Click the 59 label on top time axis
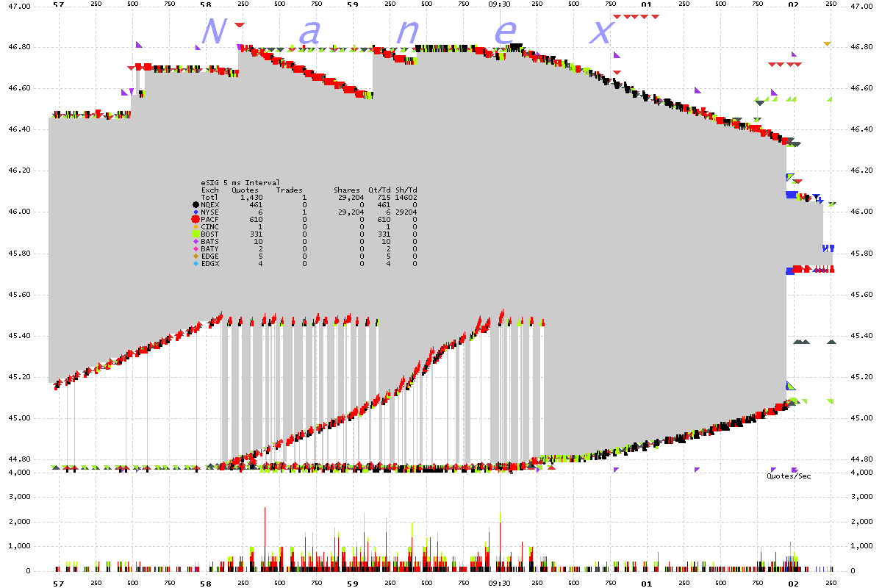Viewport: 882px width, 588px height. click(x=353, y=4)
